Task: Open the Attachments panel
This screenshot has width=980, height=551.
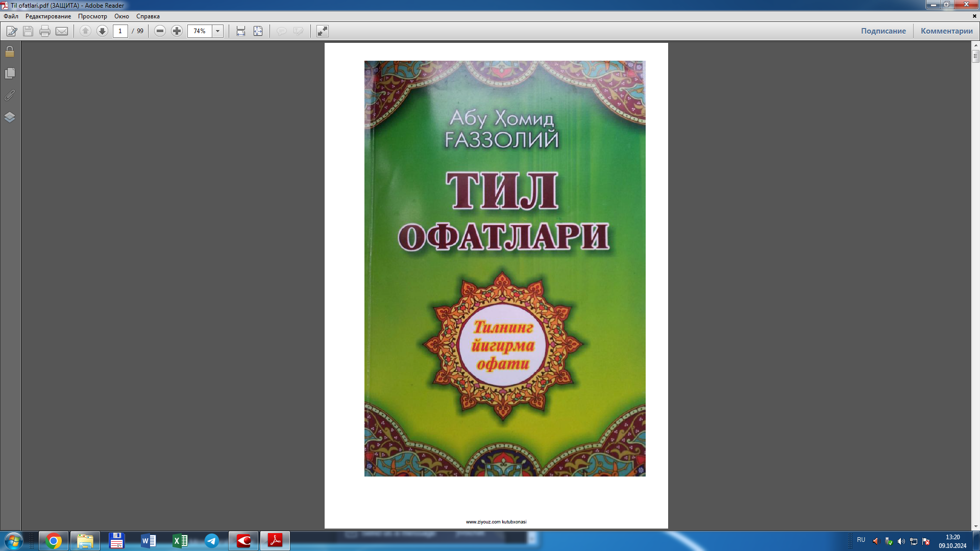Action: [9, 94]
